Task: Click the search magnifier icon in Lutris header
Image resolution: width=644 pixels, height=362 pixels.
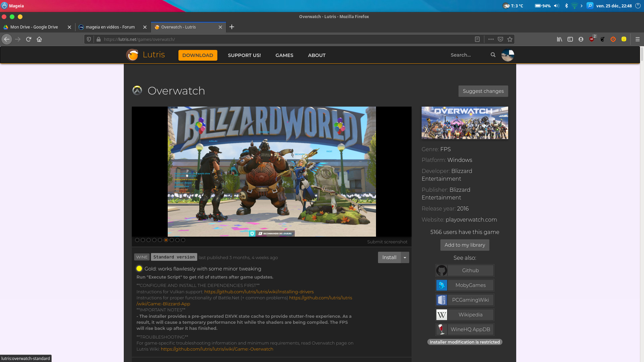Action: point(493,55)
